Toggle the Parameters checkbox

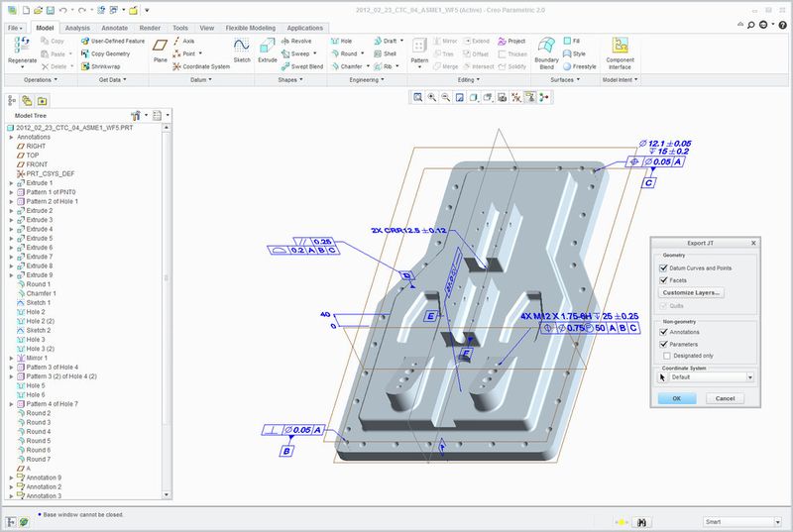click(x=663, y=344)
